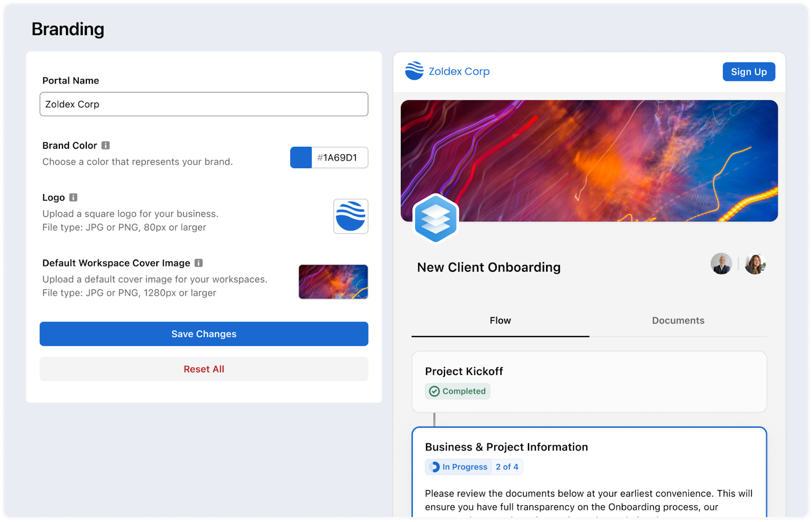
Task: Click the green Completed checkmark icon
Action: tap(434, 391)
